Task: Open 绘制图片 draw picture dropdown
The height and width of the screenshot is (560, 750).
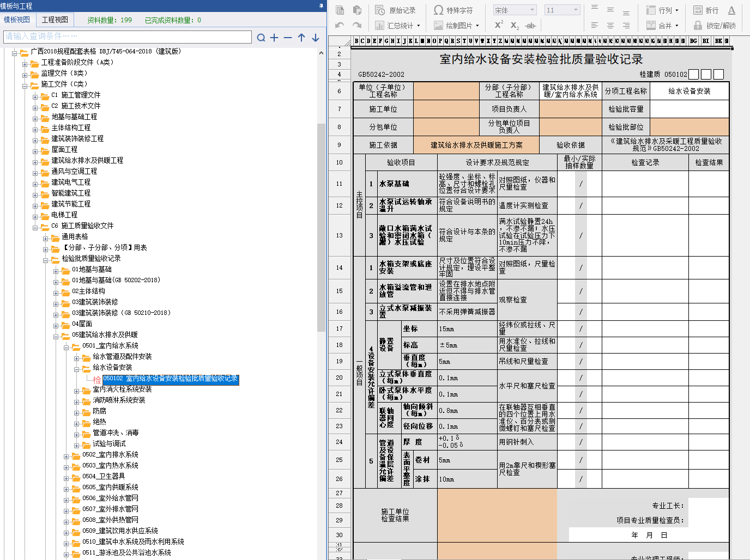Action: click(x=456, y=26)
